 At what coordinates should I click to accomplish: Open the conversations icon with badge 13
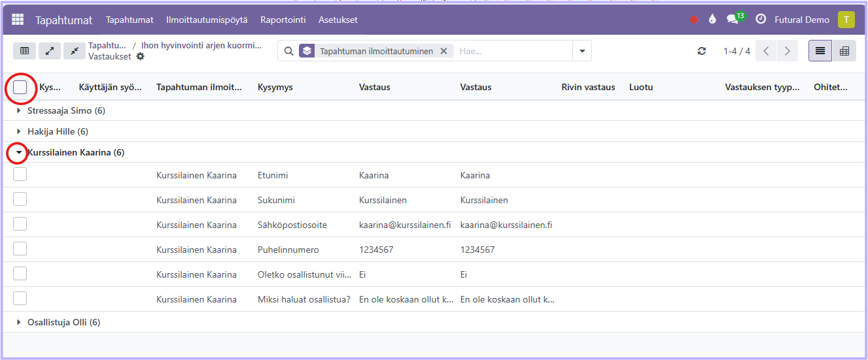pyautogui.click(x=733, y=20)
